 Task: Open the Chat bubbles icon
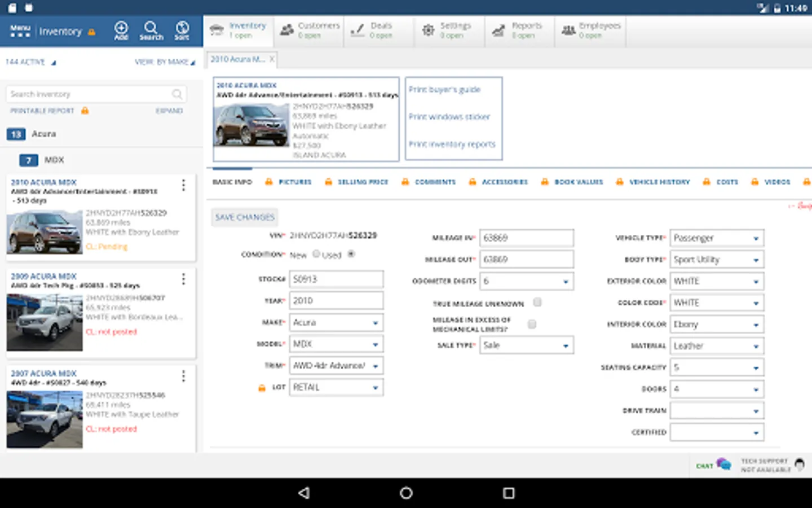724,465
